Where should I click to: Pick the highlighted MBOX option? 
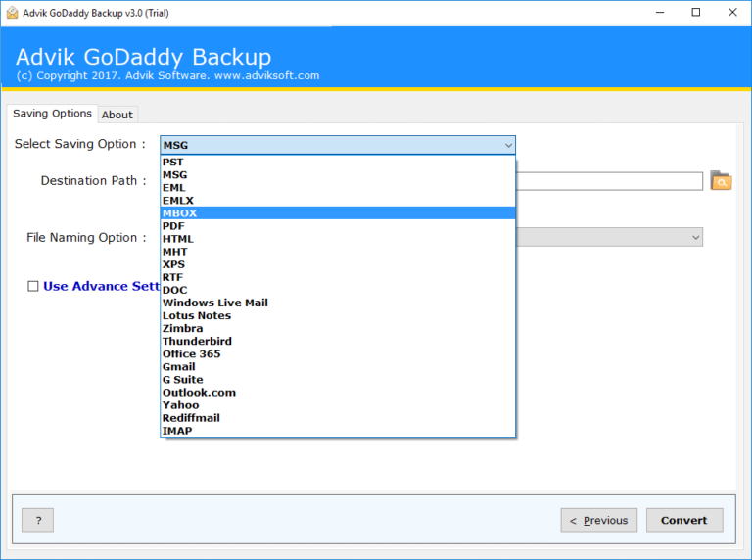pyautogui.click(x=338, y=213)
